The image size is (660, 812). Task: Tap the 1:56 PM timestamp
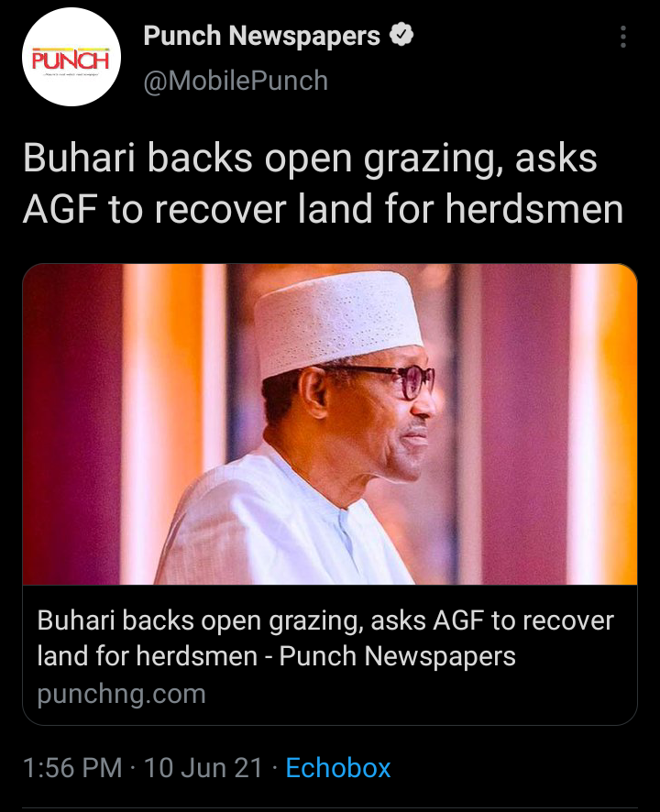tap(72, 767)
